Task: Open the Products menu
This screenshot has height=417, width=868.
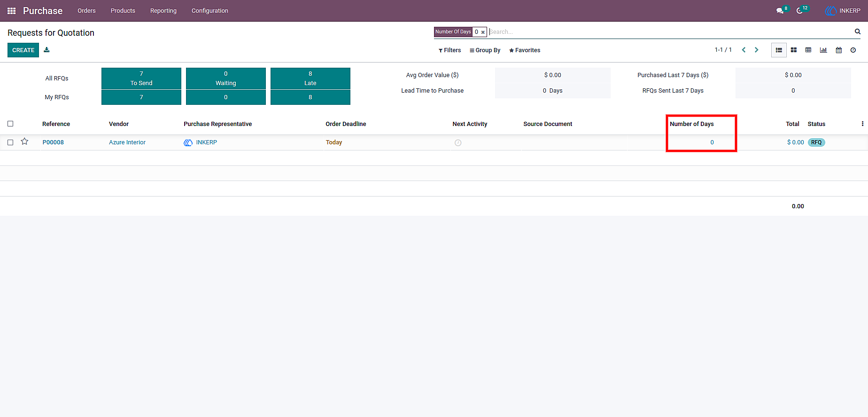Action: click(123, 11)
